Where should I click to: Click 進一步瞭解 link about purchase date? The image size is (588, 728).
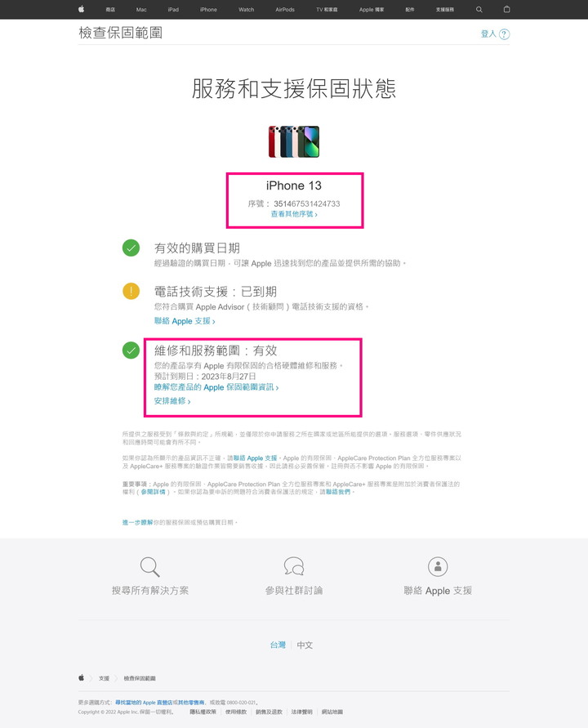click(x=137, y=522)
